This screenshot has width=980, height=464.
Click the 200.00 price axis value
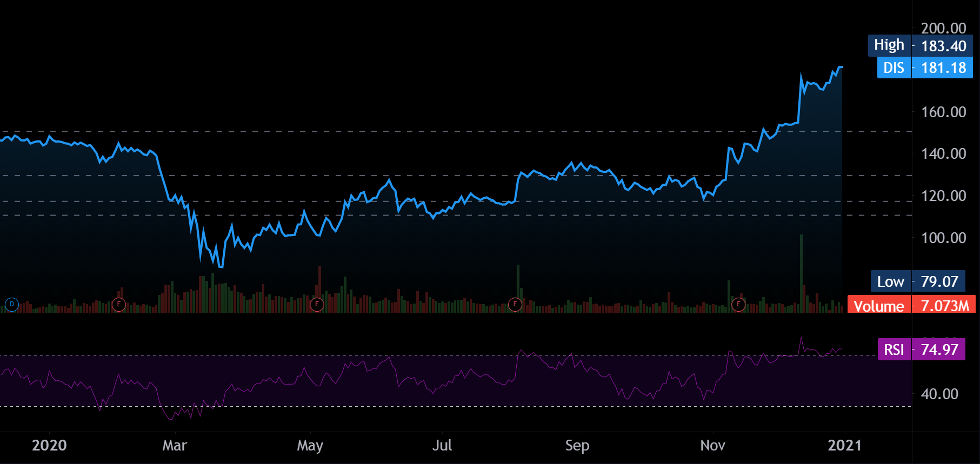click(943, 28)
